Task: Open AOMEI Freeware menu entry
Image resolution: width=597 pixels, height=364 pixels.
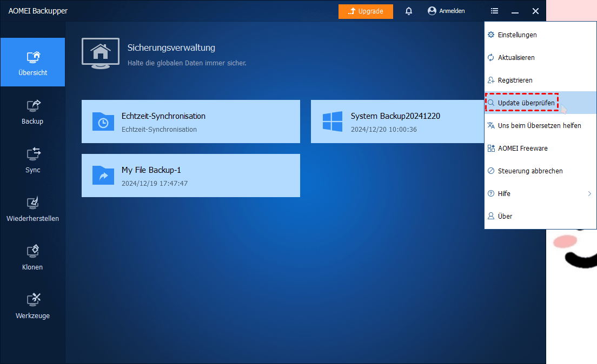Action: pos(540,149)
